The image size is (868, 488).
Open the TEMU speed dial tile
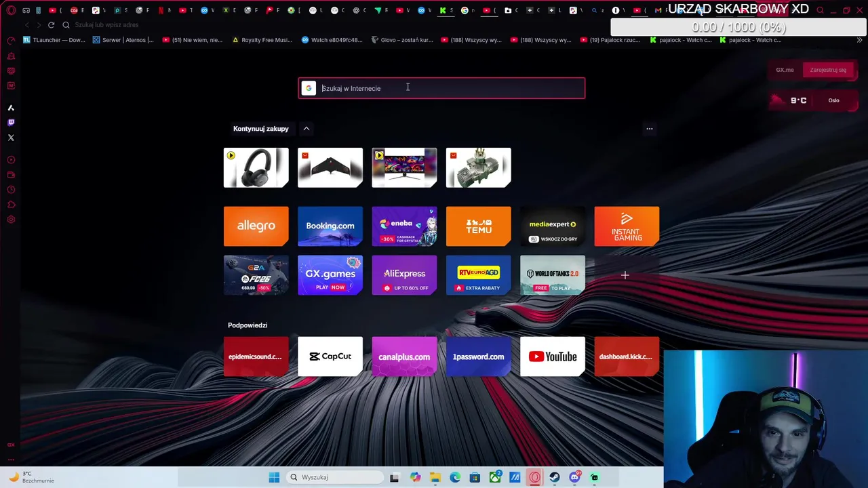pos(478,226)
